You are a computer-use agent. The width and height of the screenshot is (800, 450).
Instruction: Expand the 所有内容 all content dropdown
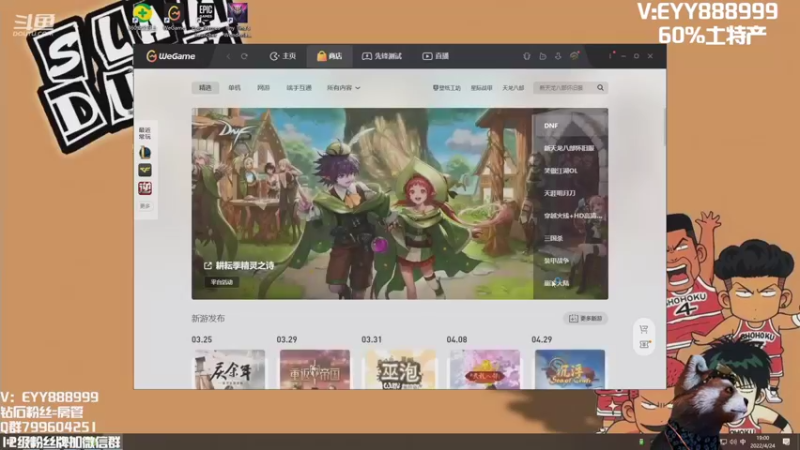click(x=343, y=88)
